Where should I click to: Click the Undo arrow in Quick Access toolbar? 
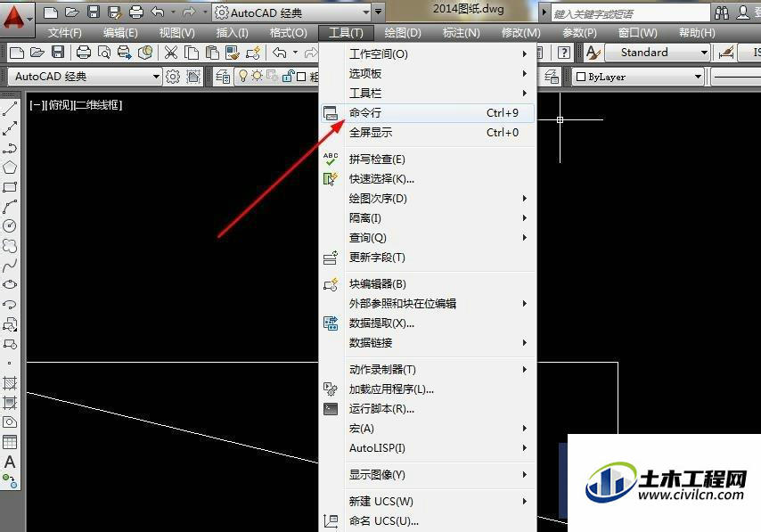click(157, 12)
